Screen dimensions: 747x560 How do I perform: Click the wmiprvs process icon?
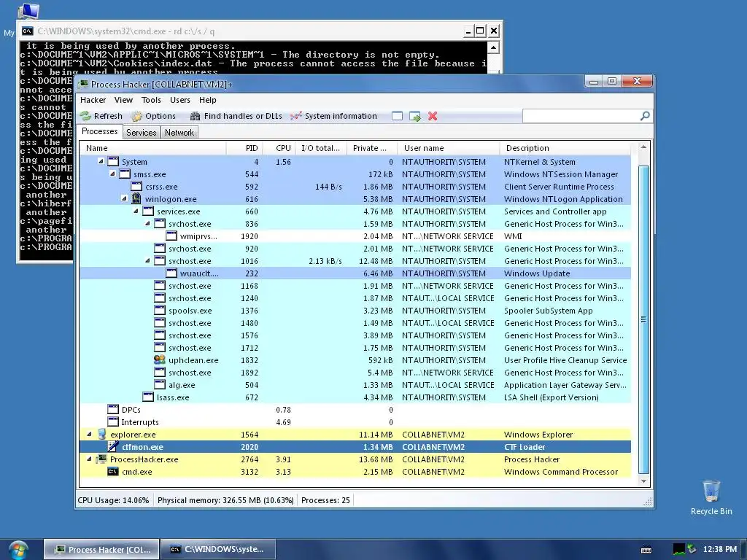pyautogui.click(x=171, y=236)
